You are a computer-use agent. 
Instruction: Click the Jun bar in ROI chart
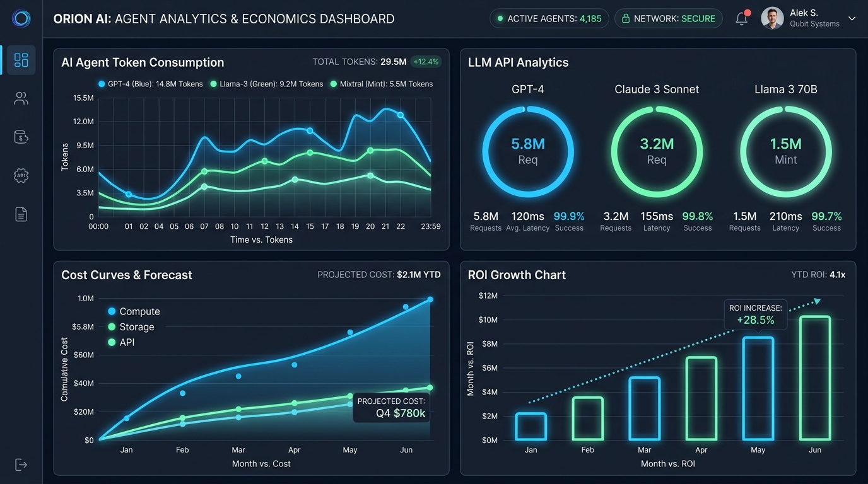tap(815, 378)
